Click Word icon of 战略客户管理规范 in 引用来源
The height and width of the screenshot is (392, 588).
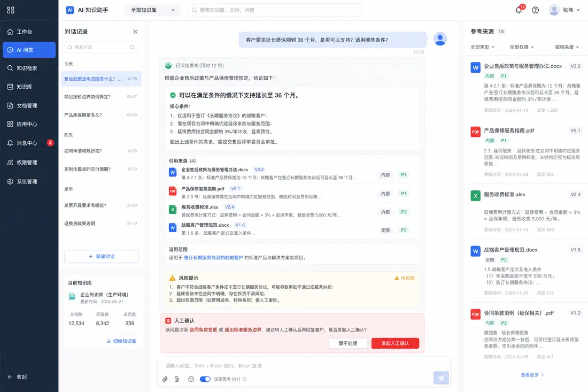(173, 227)
